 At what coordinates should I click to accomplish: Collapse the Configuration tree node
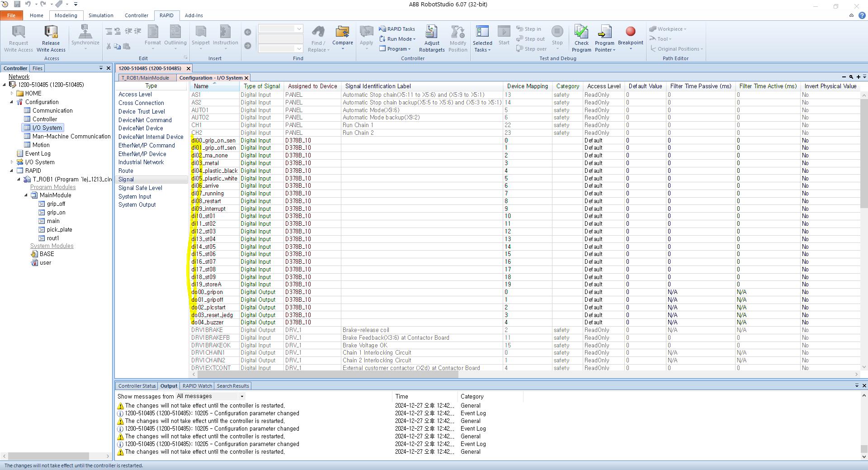11,102
